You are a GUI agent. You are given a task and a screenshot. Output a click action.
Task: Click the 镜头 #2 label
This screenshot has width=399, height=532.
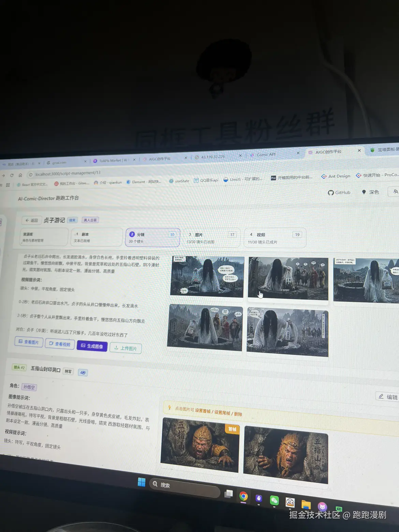click(x=19, y=367)
